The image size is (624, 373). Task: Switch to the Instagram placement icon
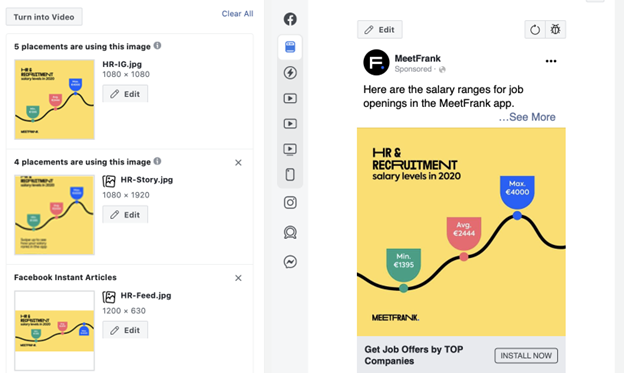pyautogui.click(x=290, y=203)
